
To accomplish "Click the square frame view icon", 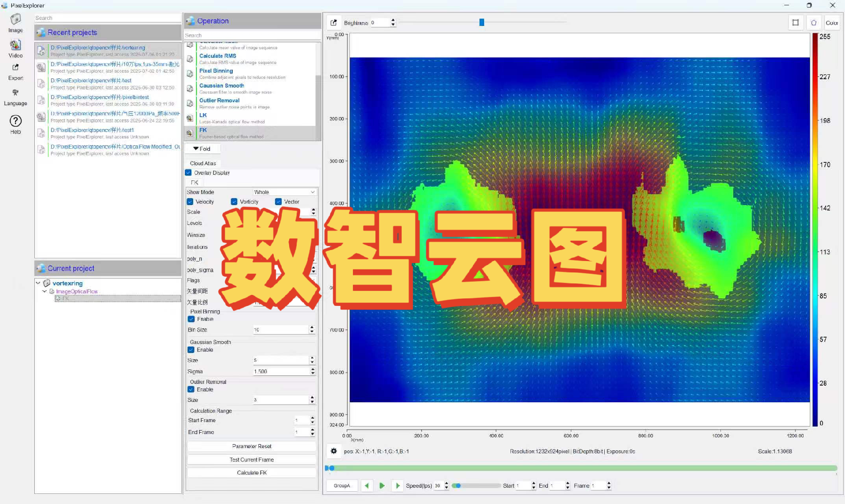I will click(795, 22).
